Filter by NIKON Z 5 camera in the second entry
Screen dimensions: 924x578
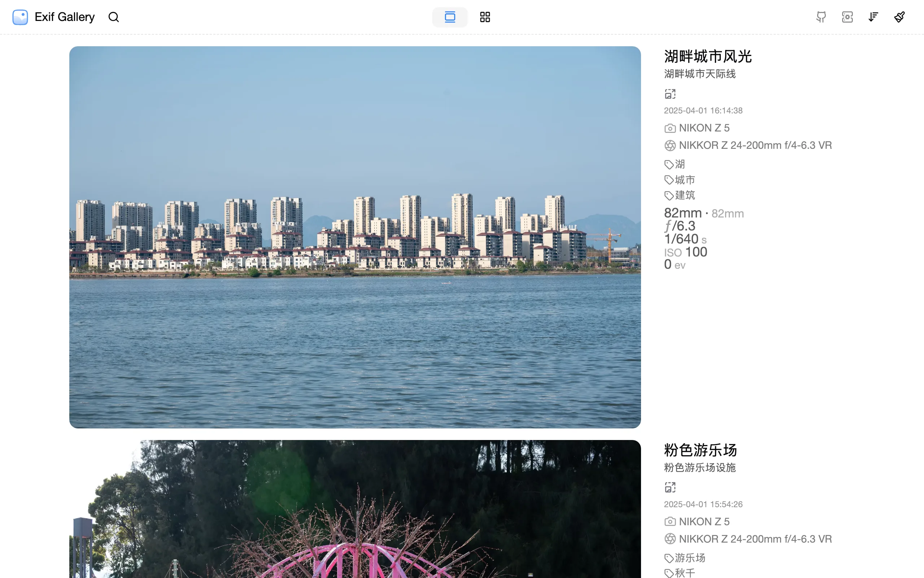pos(704,521)
